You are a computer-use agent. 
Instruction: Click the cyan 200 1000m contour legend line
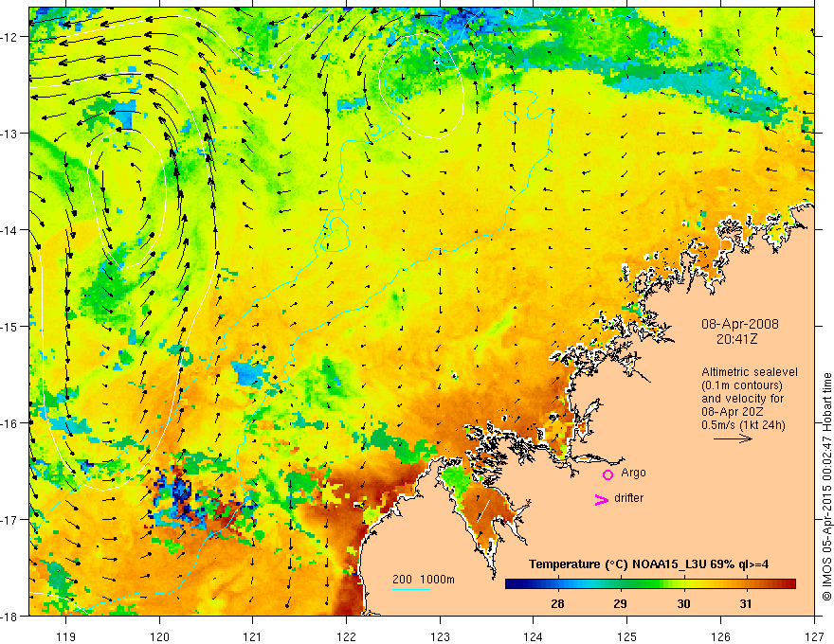click(x=411, y=589)
